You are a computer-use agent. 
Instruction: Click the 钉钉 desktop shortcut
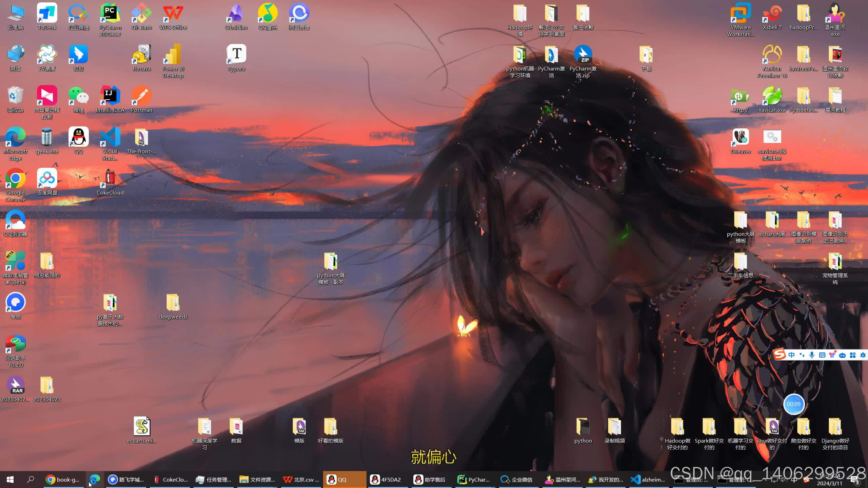click(79, 58)
